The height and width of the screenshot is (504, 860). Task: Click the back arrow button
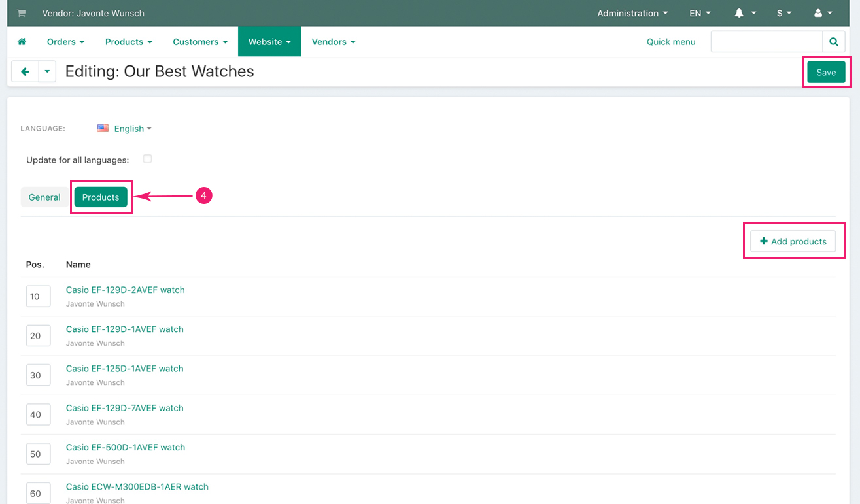pos(25,72)
